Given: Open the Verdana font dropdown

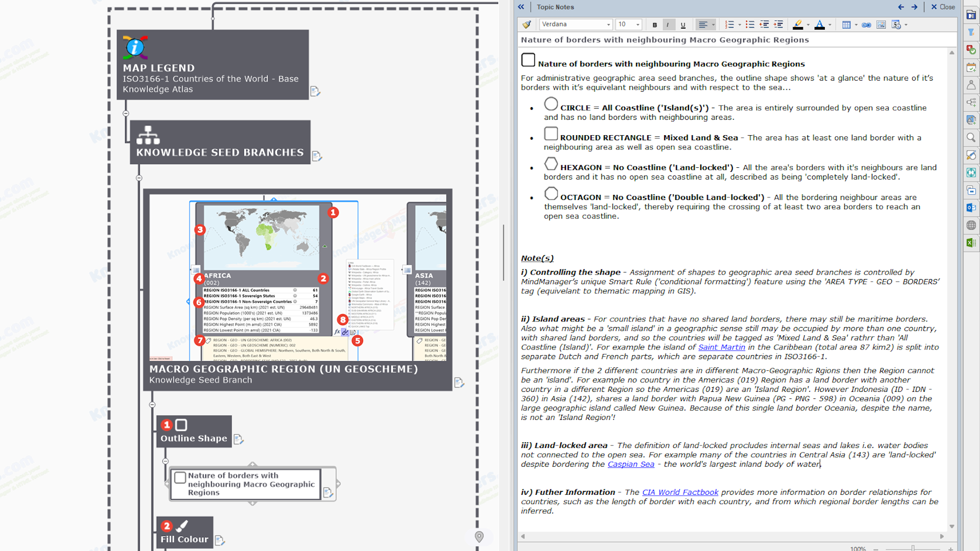Looking at the screenshot, I should click(608, 24).
